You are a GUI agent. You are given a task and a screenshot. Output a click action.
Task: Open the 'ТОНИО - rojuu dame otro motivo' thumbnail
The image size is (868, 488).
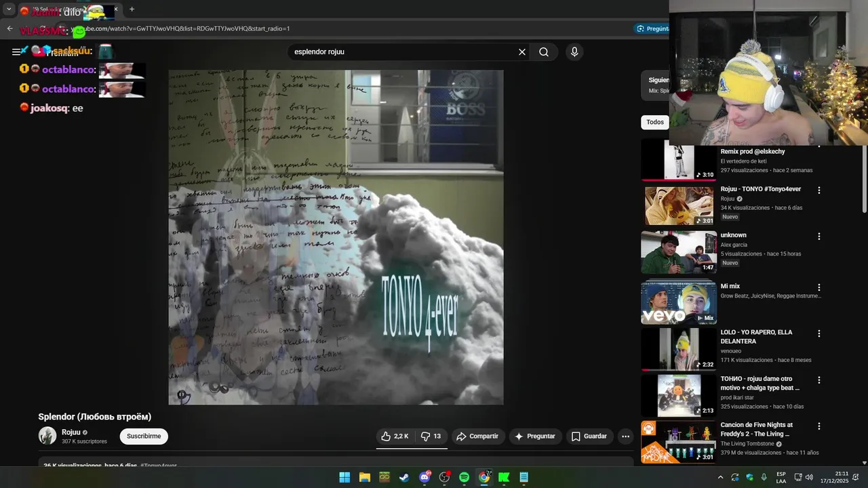[679, 395]
